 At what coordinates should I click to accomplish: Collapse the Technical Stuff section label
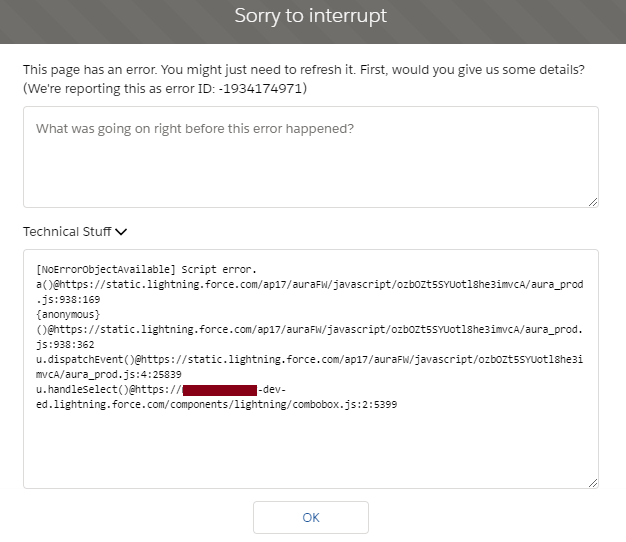pos(66,232)
